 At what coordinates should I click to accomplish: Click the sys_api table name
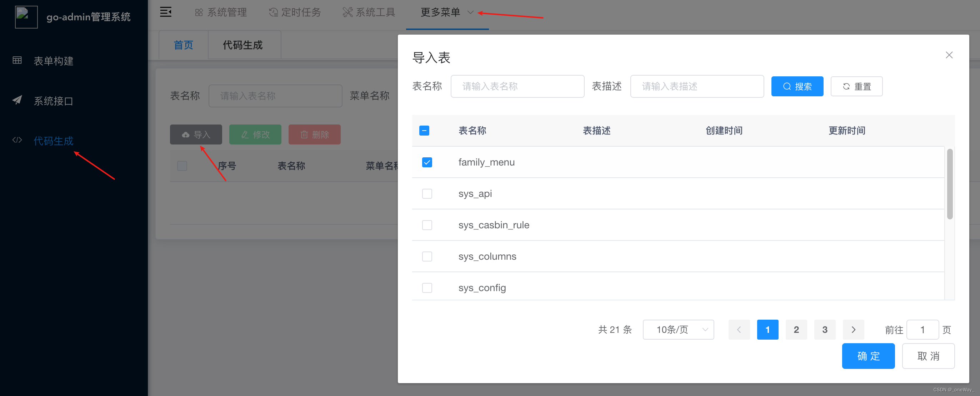(x=475, y=194)
